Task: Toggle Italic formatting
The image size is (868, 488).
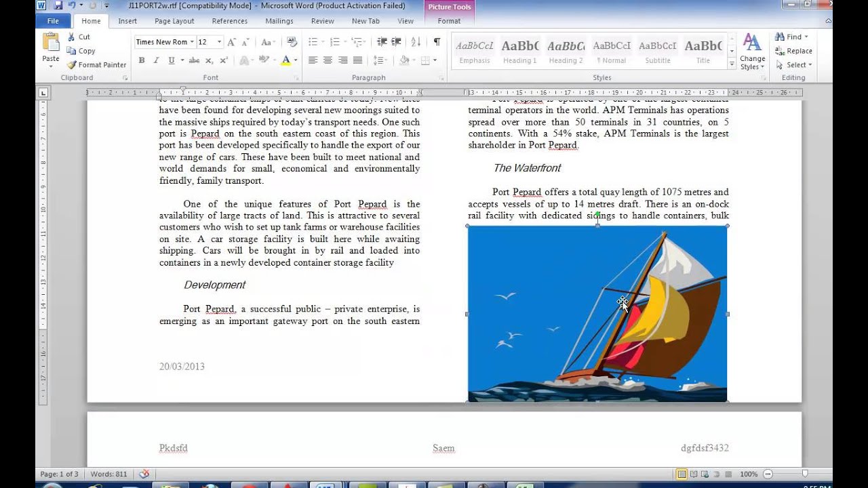Action: pyautogui.click(x=156, y=60)
